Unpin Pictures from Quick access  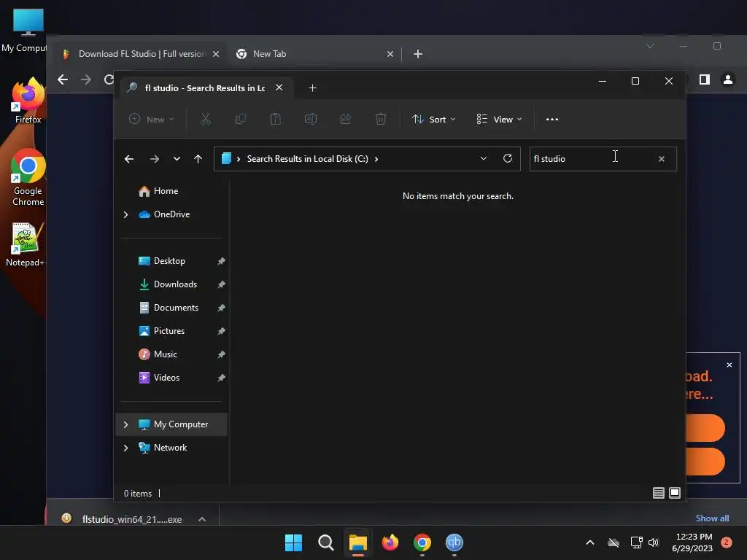coord(221,331)
